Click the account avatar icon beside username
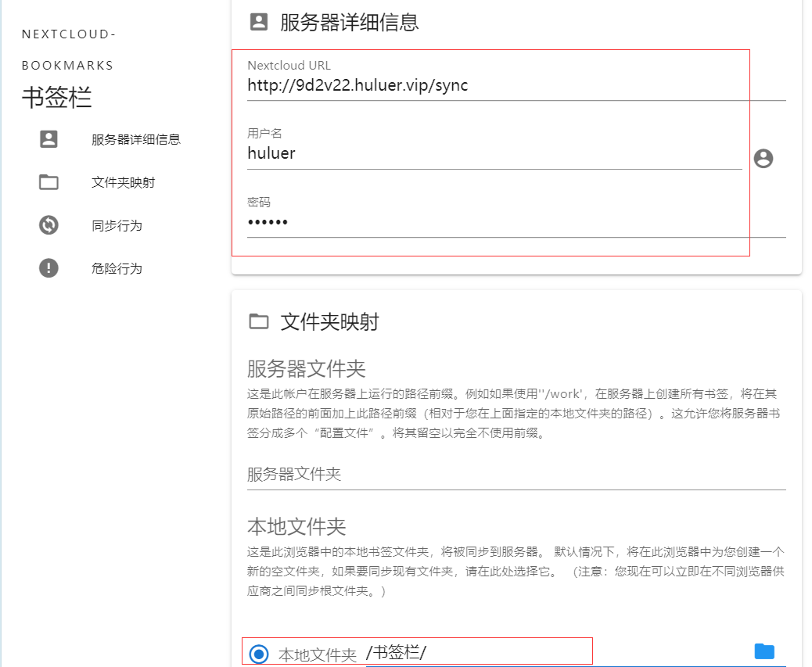This screenshot has height=667, width=812. click(763, 158)
